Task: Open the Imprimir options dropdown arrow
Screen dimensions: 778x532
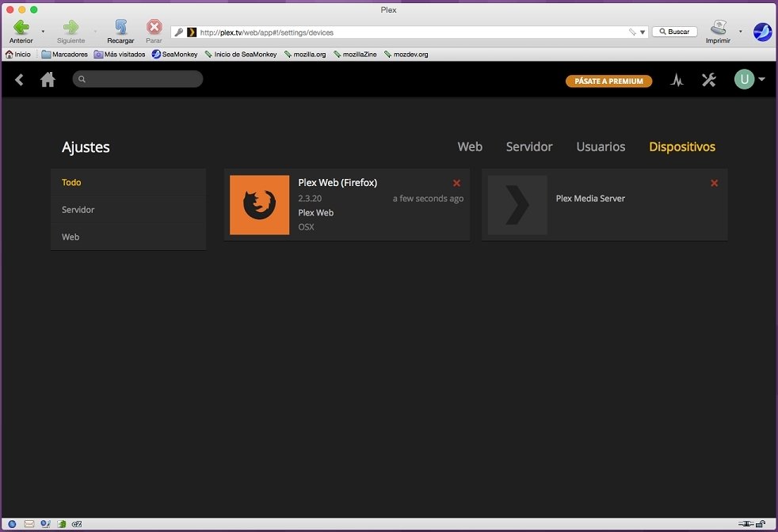Action: click(x=740, y=32)
